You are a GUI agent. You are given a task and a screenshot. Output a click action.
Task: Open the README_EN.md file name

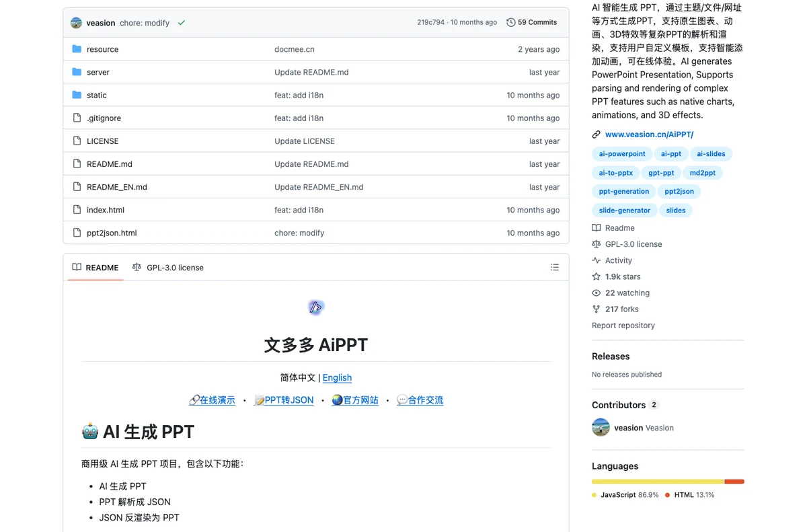point(117,187)
